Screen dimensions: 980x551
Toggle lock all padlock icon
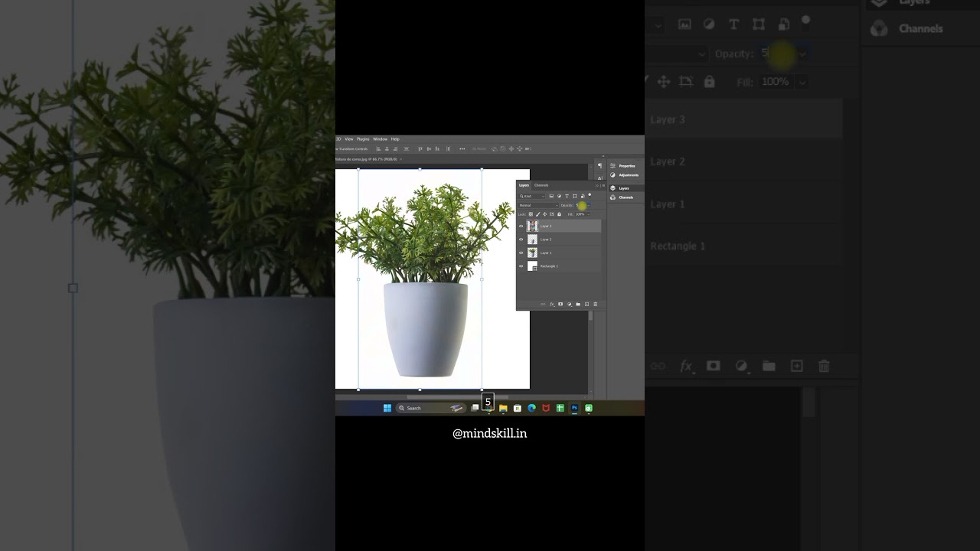coord(559,214)
